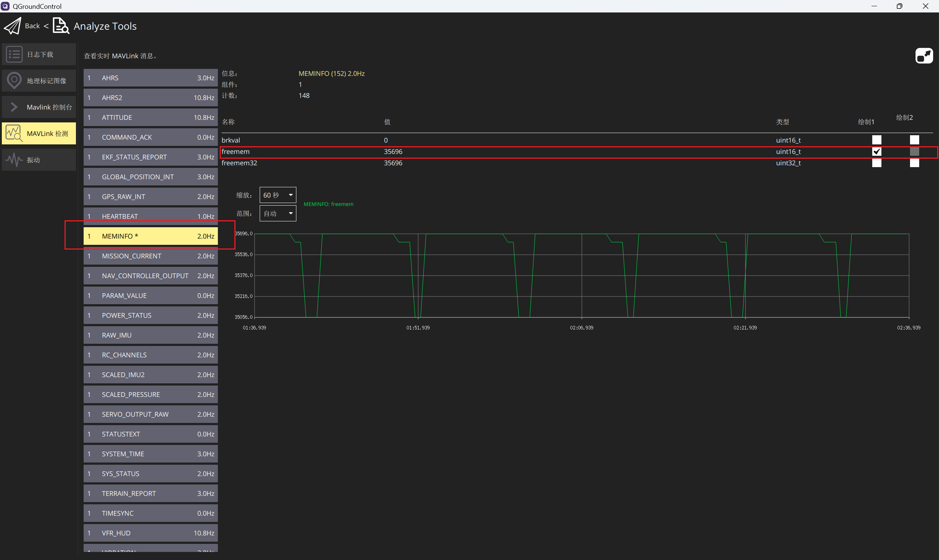Expand the 范围 自动 dropdown
The width and height of the screenshot is (939, 560).
278,214
